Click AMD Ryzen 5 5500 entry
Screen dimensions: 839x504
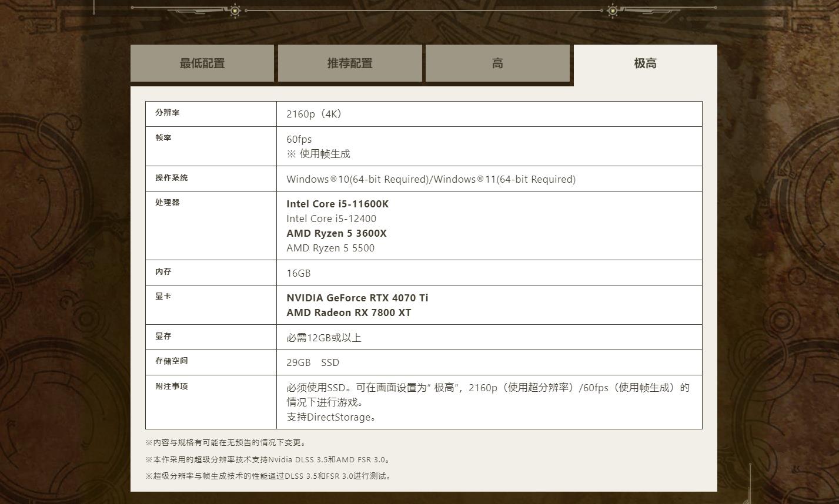click(330, 248)
